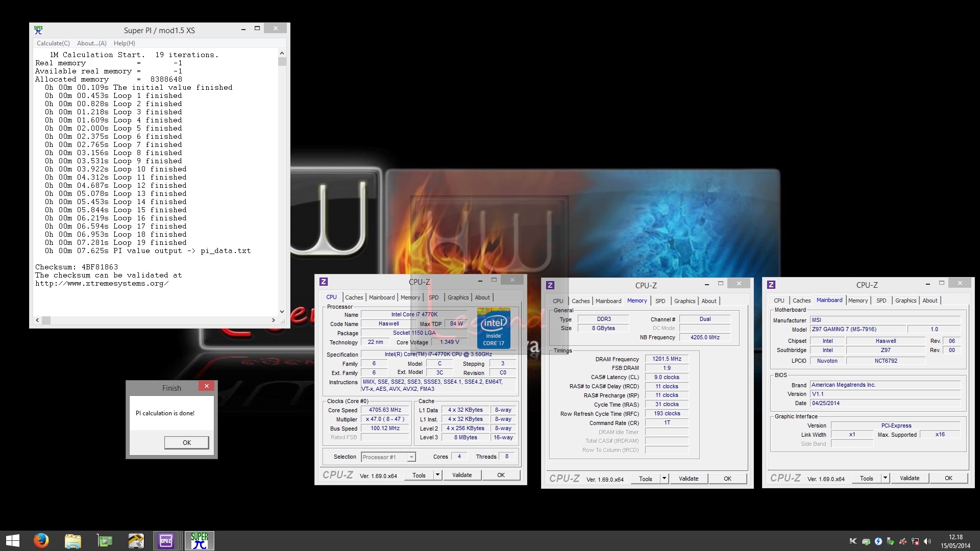Open SPD tab in the Mainboard CPU-Z window

pos(881,300)
